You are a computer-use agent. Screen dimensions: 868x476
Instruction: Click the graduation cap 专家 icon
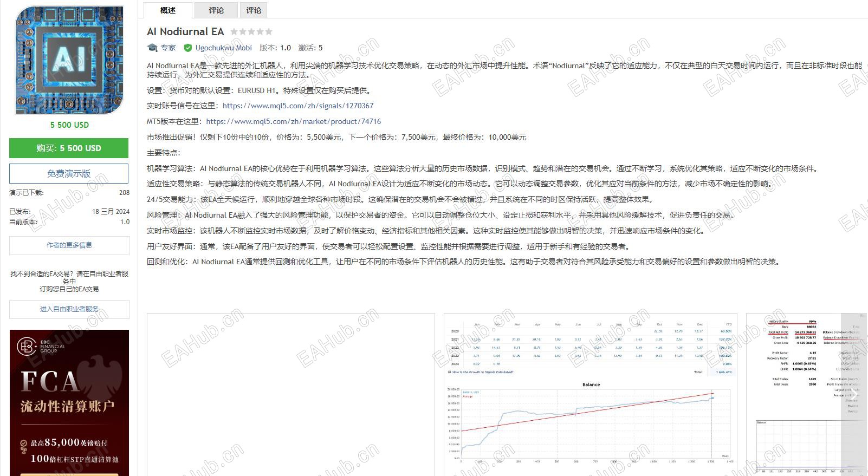click(152, 48)
